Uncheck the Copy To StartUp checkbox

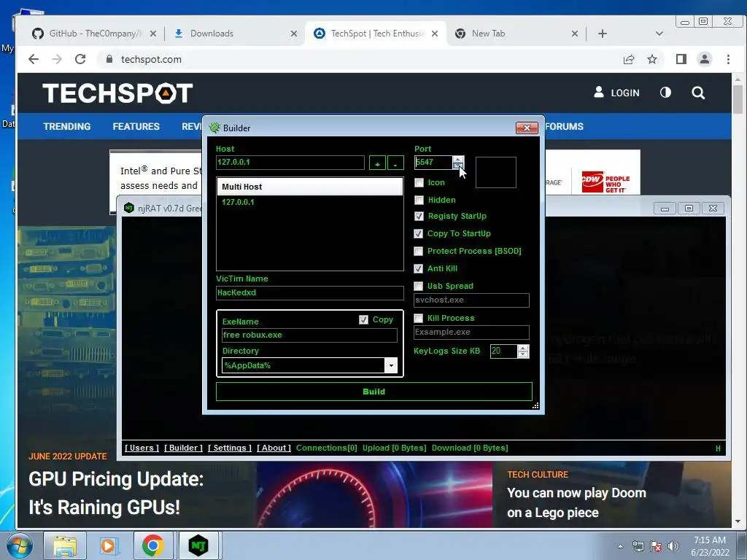tap(418, 234)
